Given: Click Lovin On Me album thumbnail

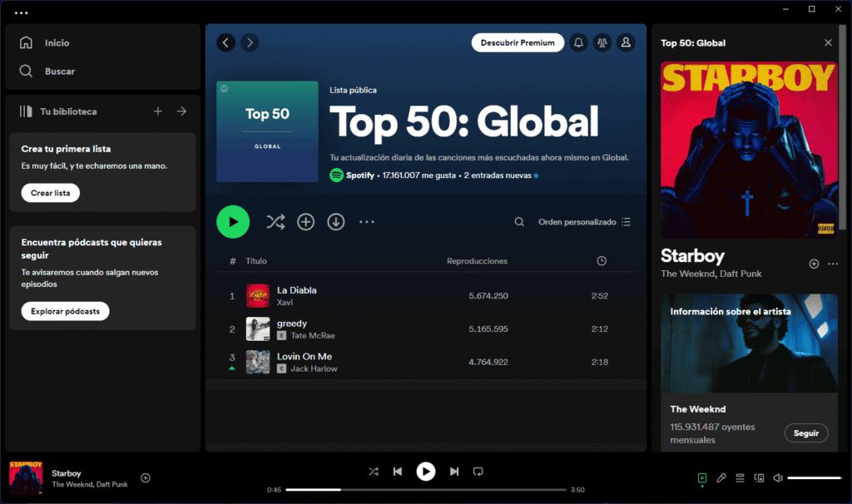Looking at the screenshot, I should pos(258,363).
